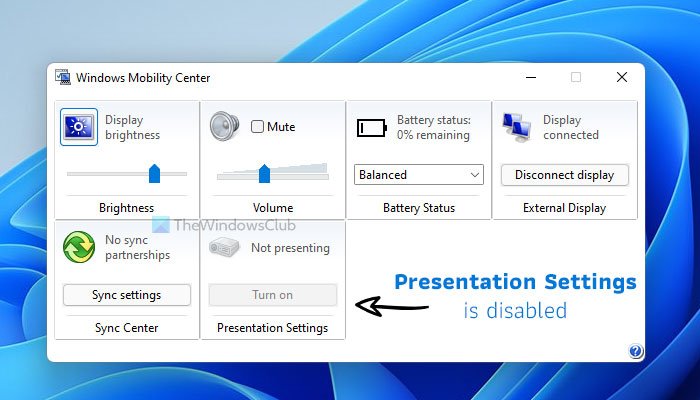
Task: Open Sync settings button
Action: tap(127, 295)
